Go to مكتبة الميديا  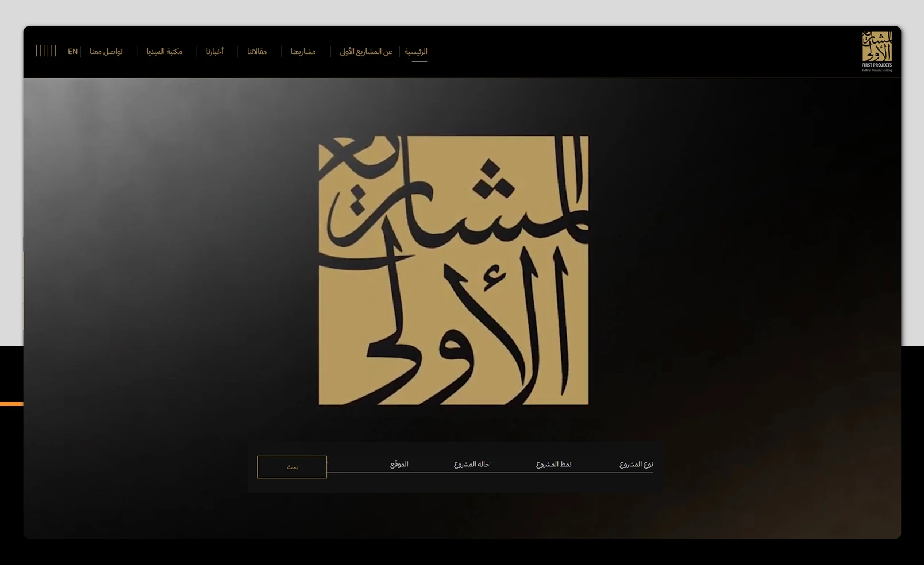(x=164, y=52)
